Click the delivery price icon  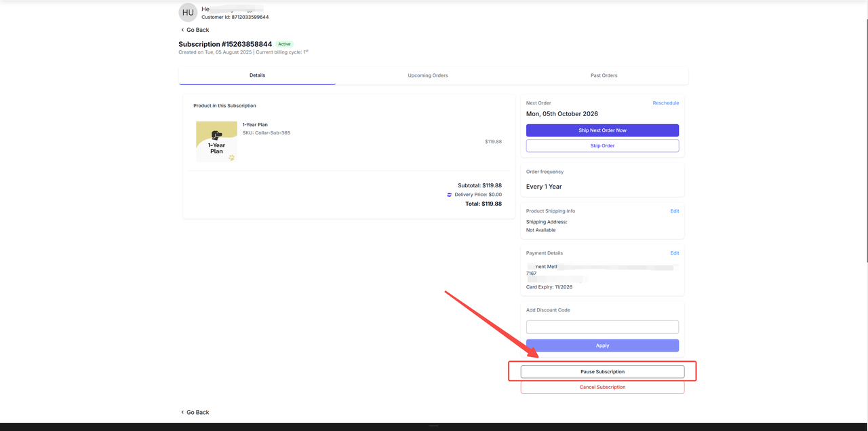click(449, 195)
